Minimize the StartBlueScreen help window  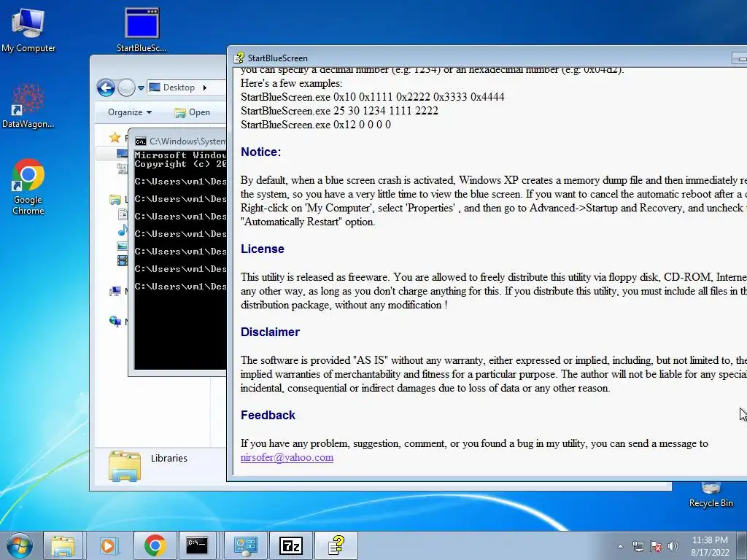740,58
